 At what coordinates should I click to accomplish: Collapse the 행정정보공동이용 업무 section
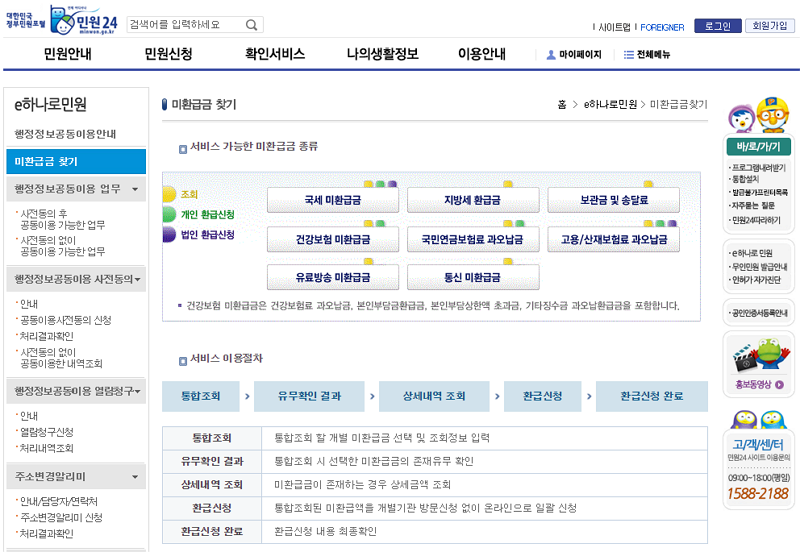click(x=135, y=188)
